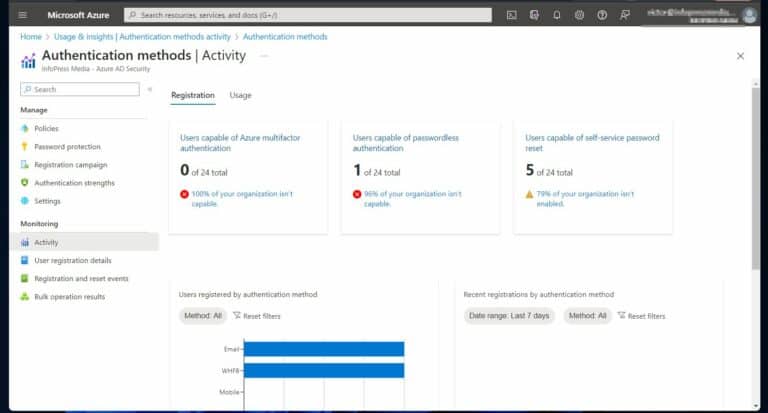Viewport: 768px width, 413px height.
Task: Open Method: All filter for registered users
Action: coord(203,316)
